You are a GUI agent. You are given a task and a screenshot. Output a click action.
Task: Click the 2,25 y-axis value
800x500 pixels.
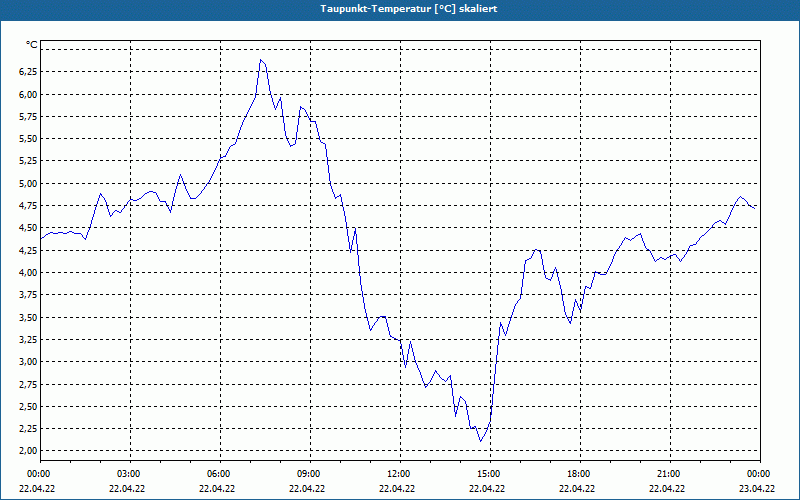(x=28, y=428)
